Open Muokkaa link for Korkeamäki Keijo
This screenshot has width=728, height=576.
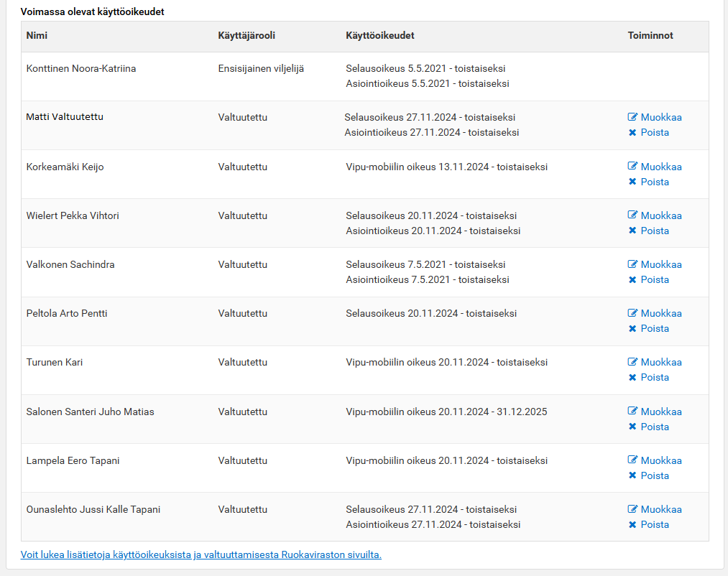click(660, 167)
